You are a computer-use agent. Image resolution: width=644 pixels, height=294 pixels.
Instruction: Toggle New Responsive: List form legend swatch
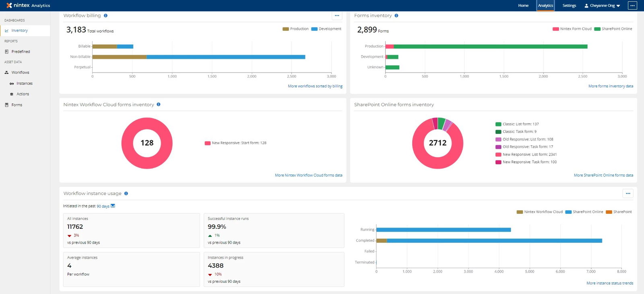[498, 155]
